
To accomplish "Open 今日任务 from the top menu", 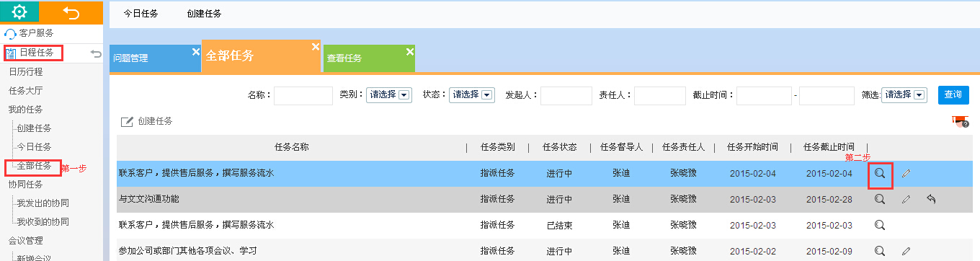I will pyautogui.click(x=141, y=14).
